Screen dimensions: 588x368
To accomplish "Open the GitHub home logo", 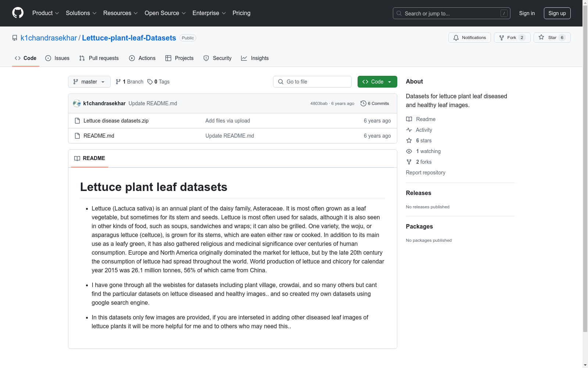I will coord(18,13).
